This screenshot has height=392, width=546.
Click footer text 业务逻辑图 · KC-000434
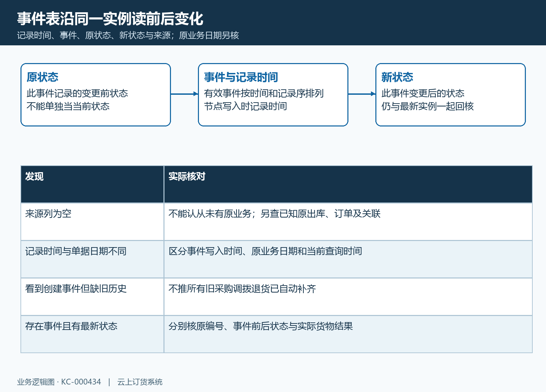coord(59,382)
